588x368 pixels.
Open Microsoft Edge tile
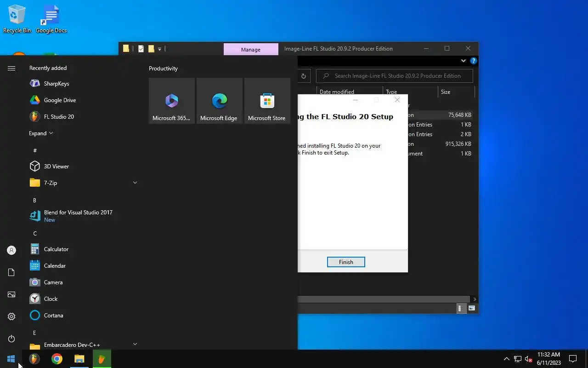pos(220,101)
